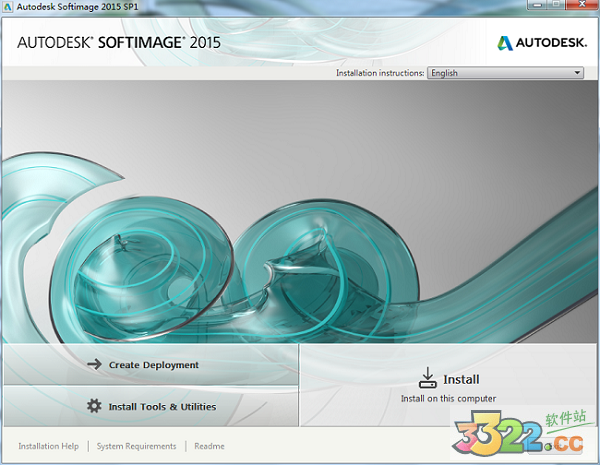The width and height of the screenshot is (600, 465).
Task: Open the Installation Help link
Action: (50, 446)
